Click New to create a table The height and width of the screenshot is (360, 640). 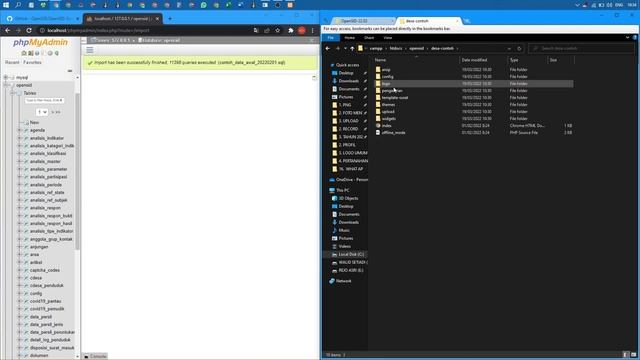[x=34, y=122]
